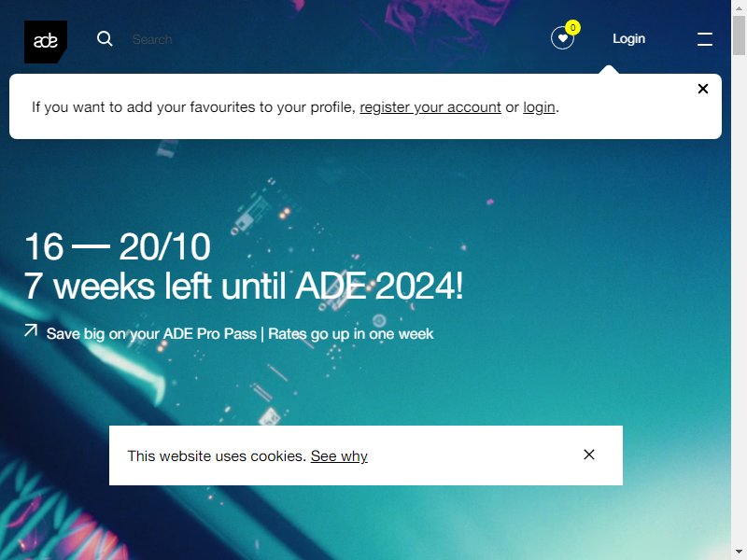Open the hamburger navigation menu
Image resolution: width=747 pixels, height=560 pixels.
pyautogui.click(x=705, y=39)
